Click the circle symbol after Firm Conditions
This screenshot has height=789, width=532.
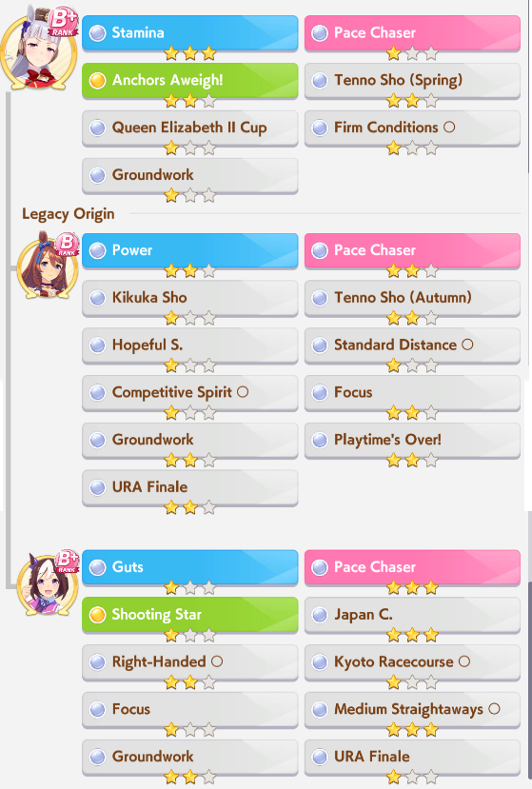(449, 128)
